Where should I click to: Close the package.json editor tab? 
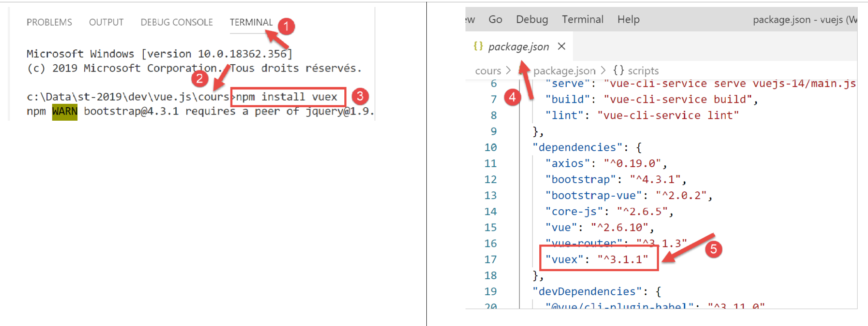point(561,46)
